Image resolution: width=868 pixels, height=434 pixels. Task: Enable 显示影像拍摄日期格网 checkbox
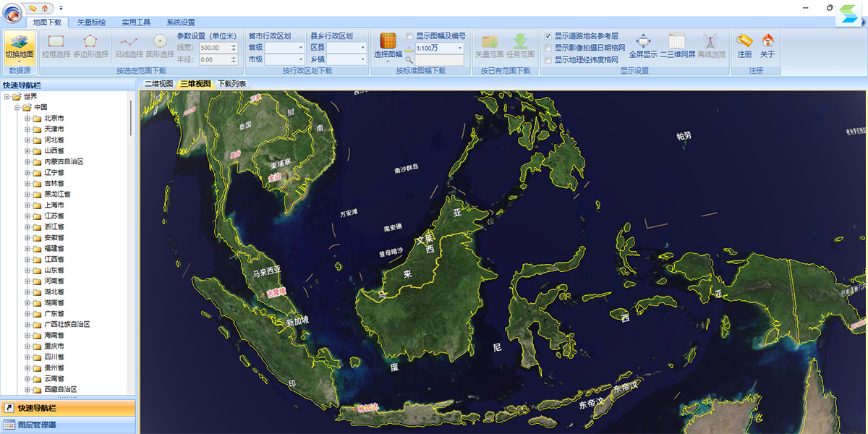click(x=548, y=48)
